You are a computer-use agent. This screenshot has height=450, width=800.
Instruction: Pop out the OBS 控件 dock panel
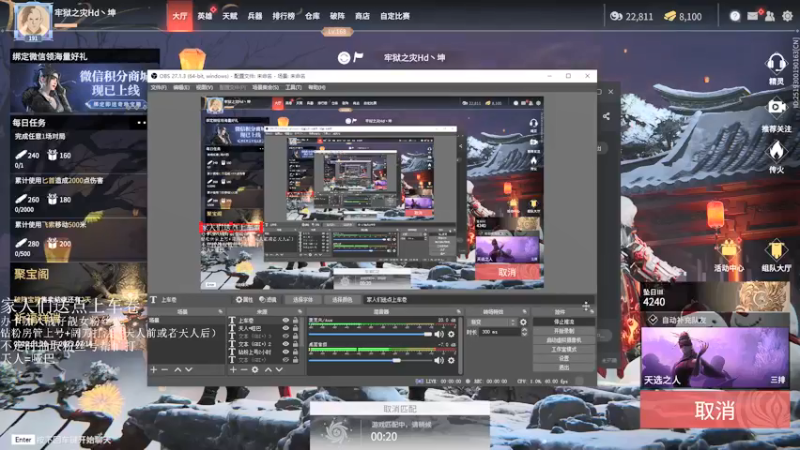click(x=591, y=311)
